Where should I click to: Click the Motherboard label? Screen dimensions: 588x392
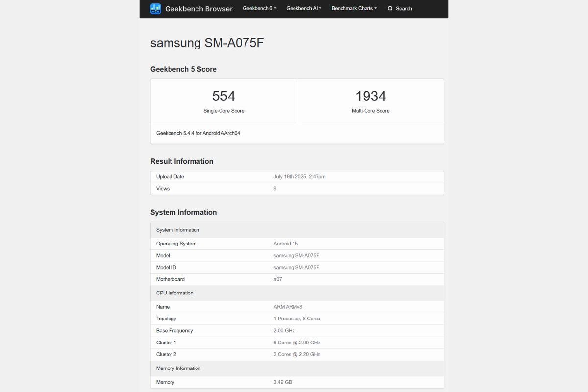[x=171, y=279]
